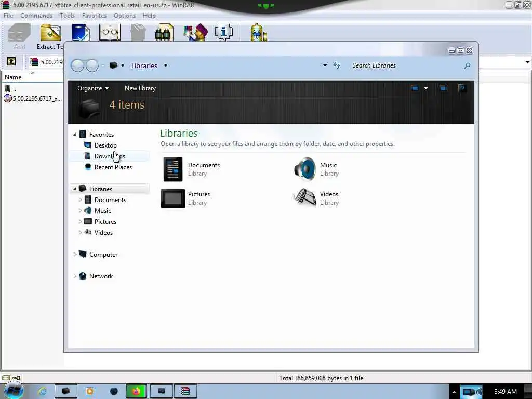Click WinRAR's up one level arrow

point(11,61)
